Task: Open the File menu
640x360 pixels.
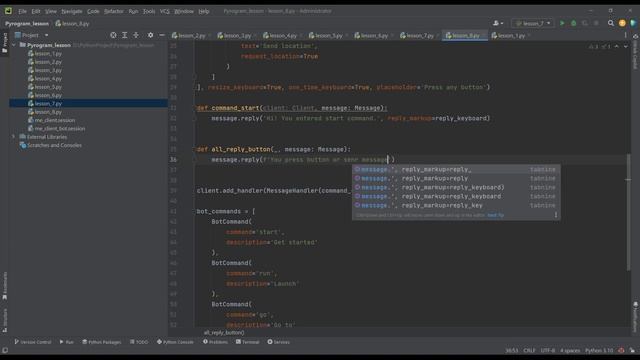Action: pos(22,11)
